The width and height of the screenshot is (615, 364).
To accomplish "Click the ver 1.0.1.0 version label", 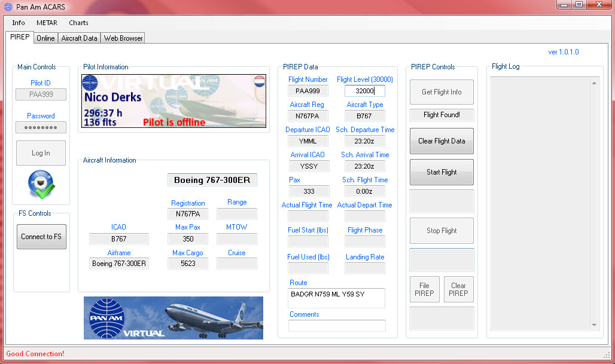I will tap(563, 52).
